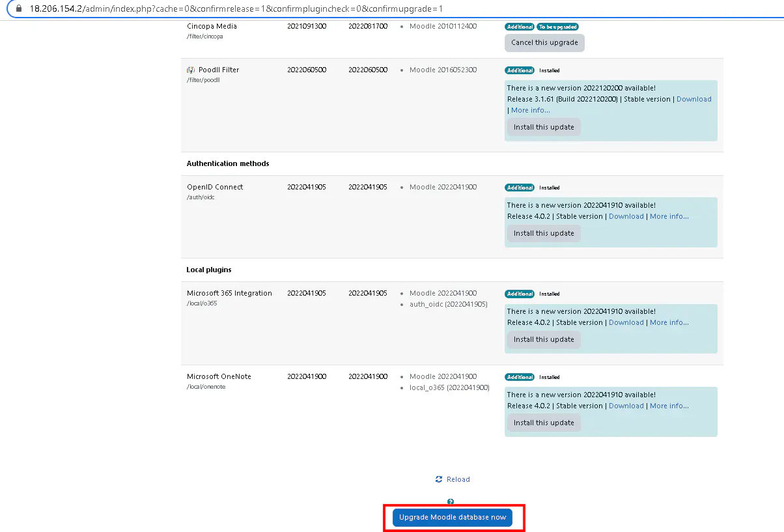
Task: Click the lock icon in address bar
Action: click(x=18, y=9)
